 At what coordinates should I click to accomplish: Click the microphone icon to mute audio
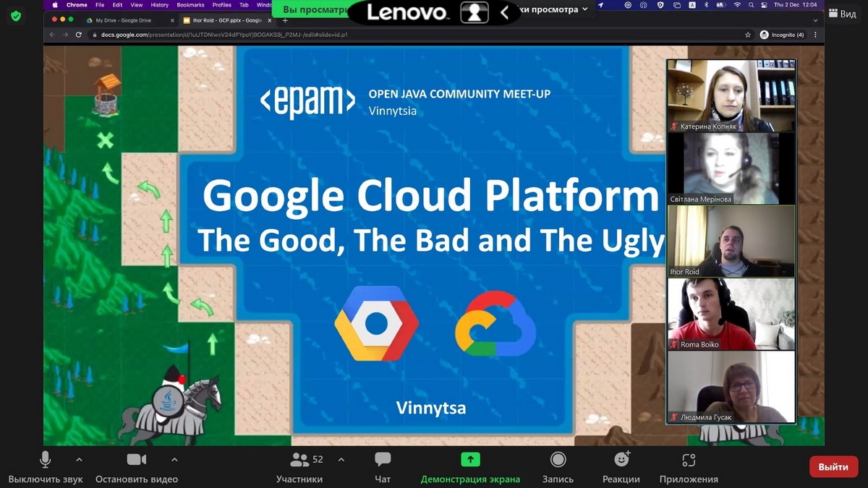tap(45, 460)
